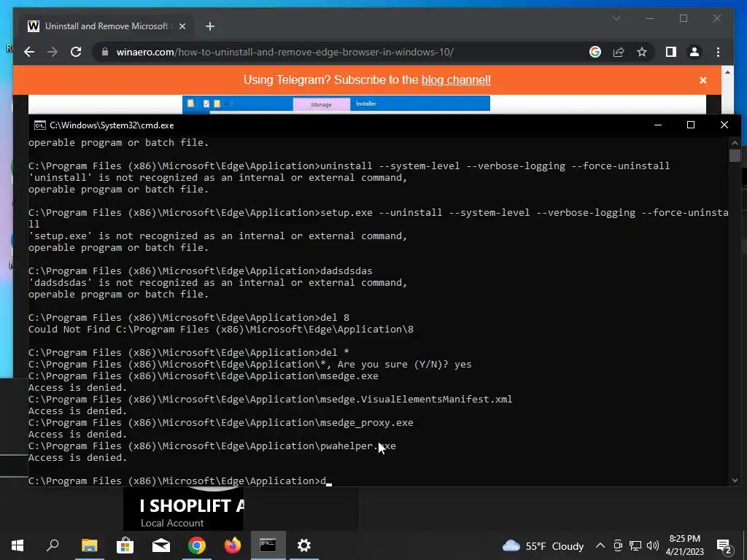
Task: Maximize the cmd.exe window
Action: coord(691,125)
